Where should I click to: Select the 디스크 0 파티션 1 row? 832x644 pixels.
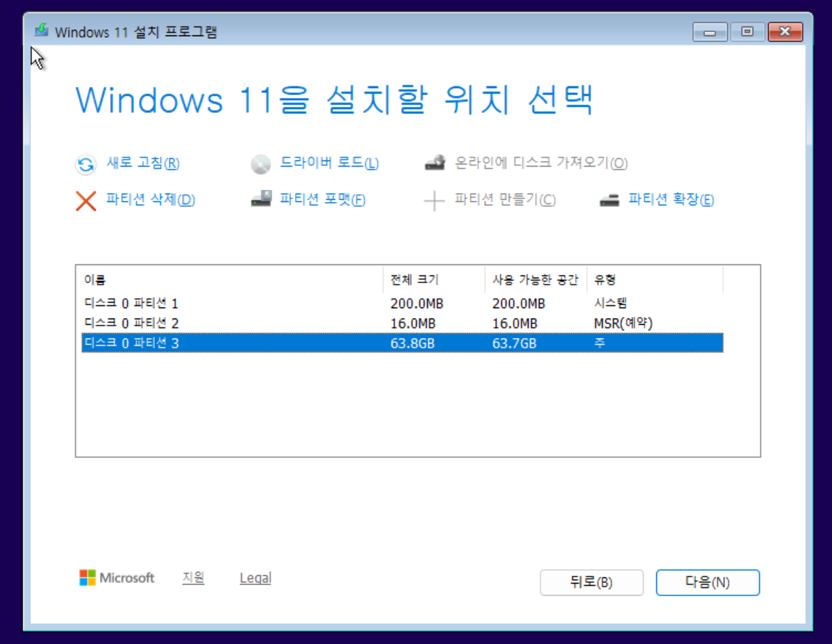coord(402,303)
